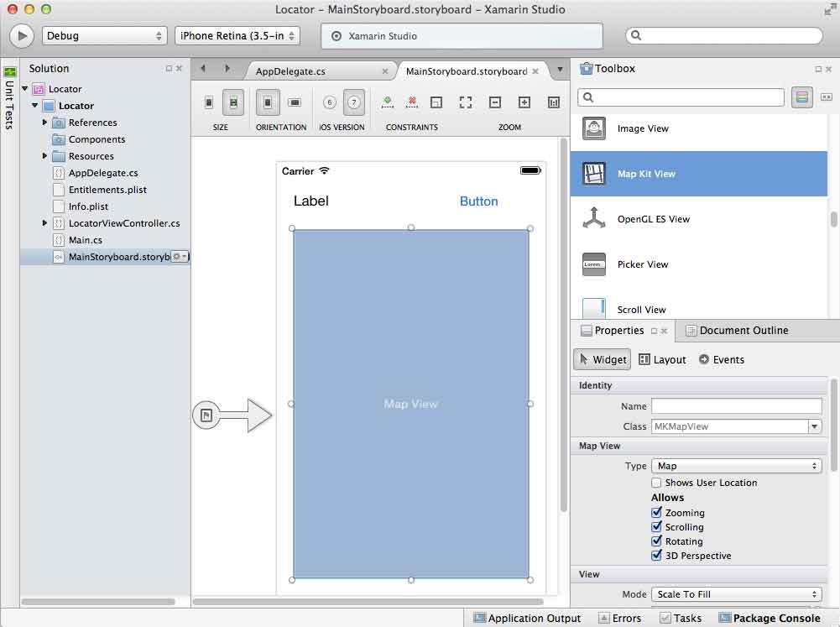The image size is (840, 627).
Task: Choose iOS version 6 preview
Action: (330, 102)
